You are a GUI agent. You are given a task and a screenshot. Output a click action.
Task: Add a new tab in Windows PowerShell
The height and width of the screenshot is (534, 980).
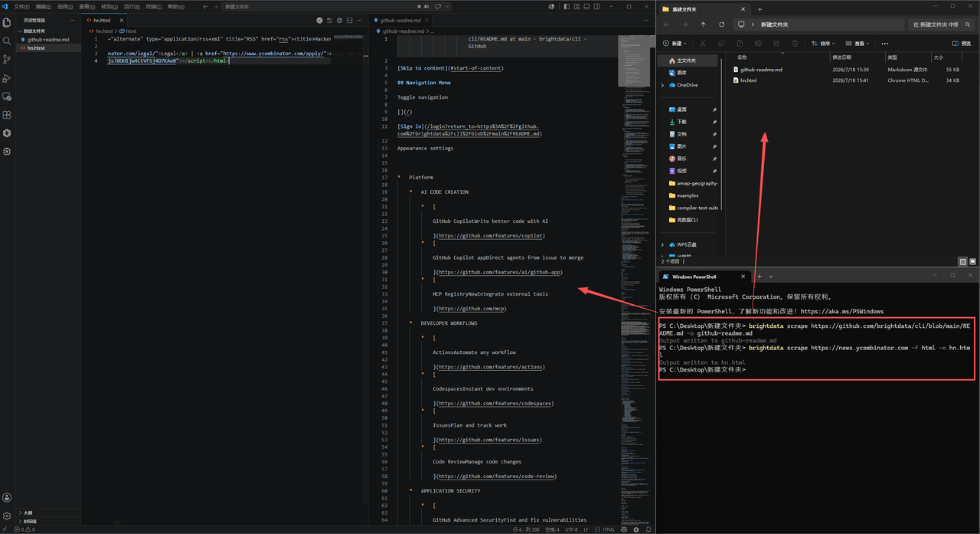coord(759,277)
